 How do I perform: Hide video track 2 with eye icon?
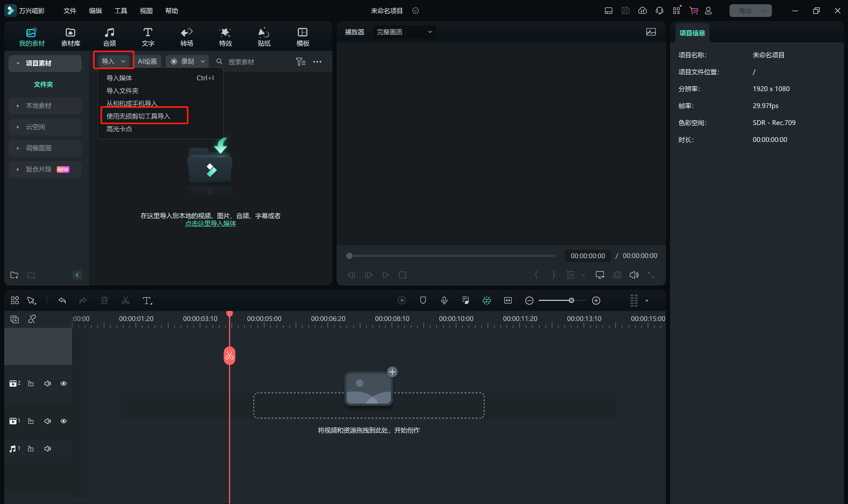pyautogui.click(x=64, y=383)
